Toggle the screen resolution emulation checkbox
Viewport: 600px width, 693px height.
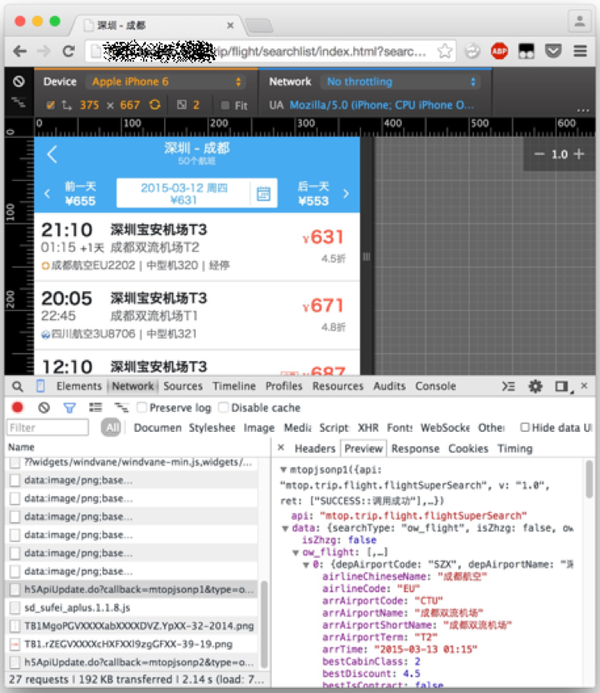[50, 105]
